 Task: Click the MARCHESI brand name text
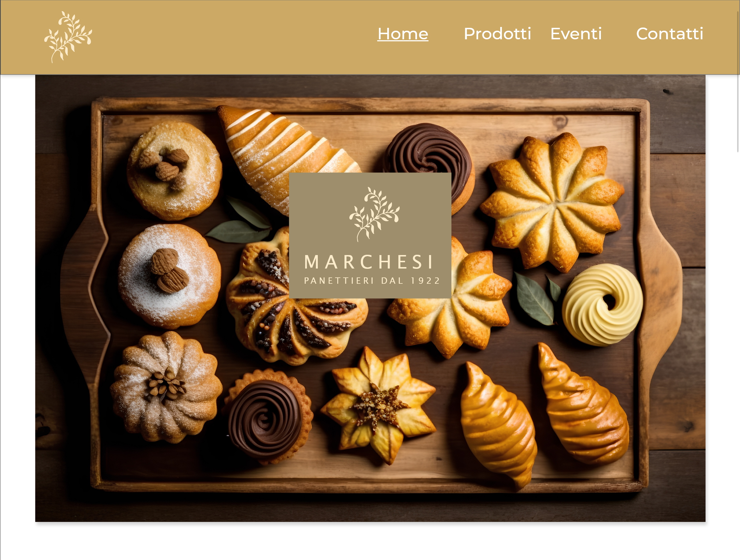369,262
